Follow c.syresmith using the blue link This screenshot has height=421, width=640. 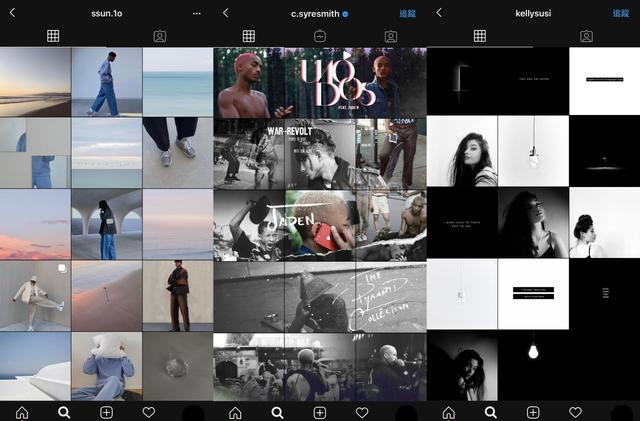pyautogui.click(x=407, y=13)
